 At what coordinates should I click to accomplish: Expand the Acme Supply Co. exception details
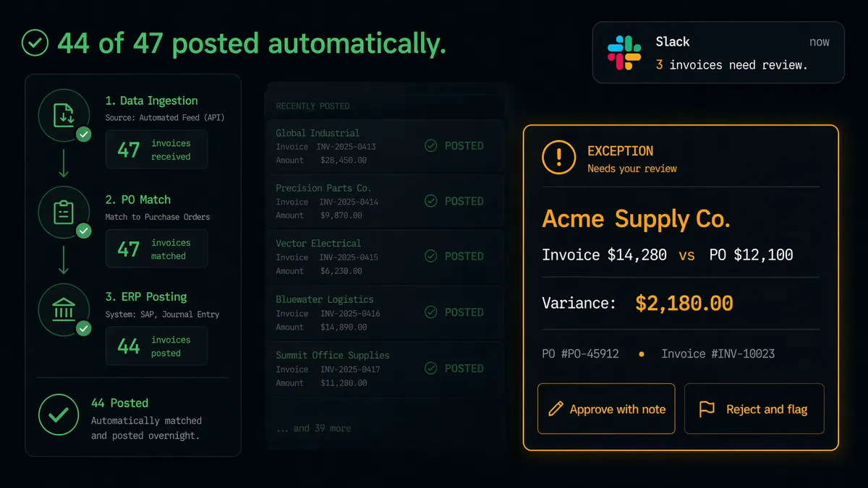635,219
